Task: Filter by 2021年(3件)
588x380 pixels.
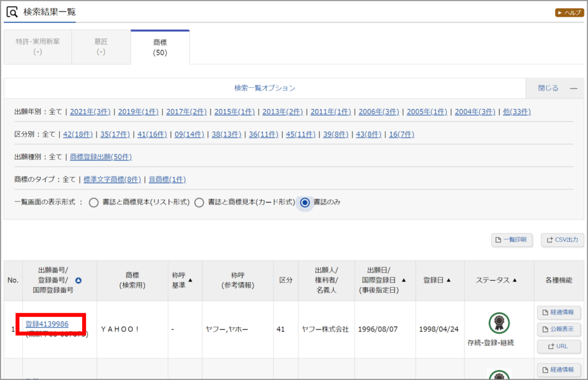Action: (x=90, y=112)
